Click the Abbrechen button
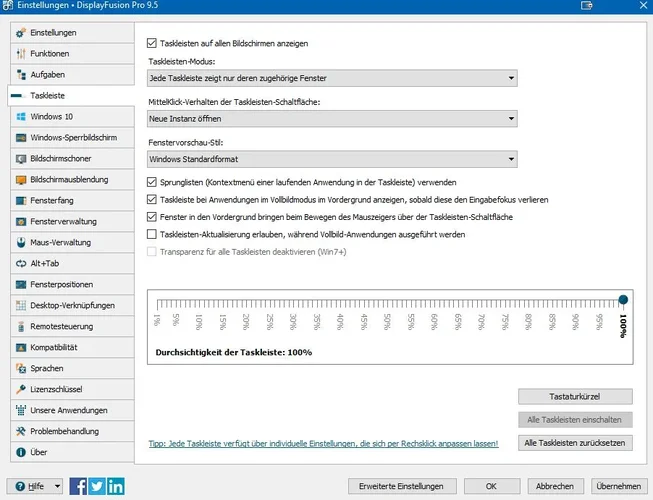653x500 pixels. (555, 486)
